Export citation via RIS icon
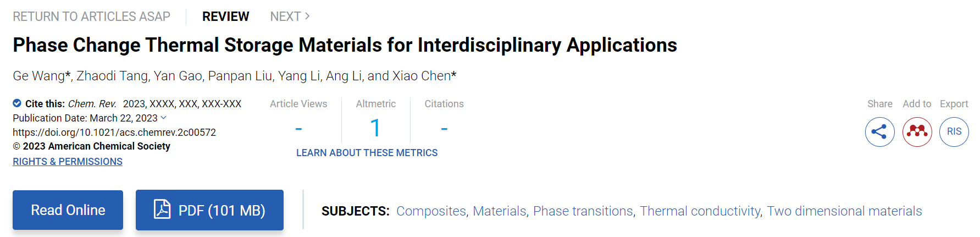 click(954, 132)
